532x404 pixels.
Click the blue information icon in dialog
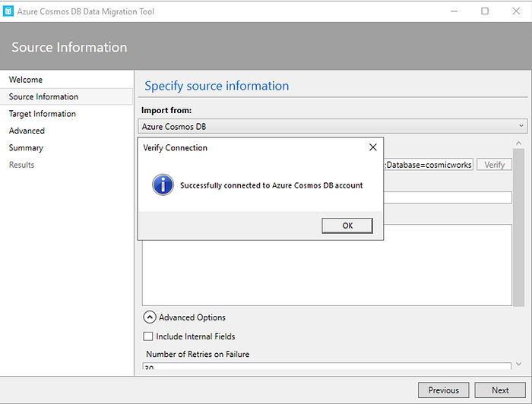click(x=163, y=185)
